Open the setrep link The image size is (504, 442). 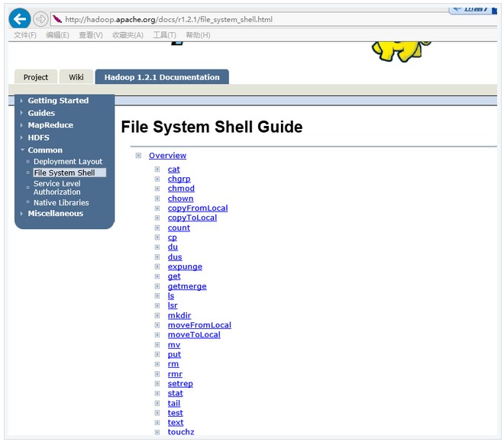point(180,383)
